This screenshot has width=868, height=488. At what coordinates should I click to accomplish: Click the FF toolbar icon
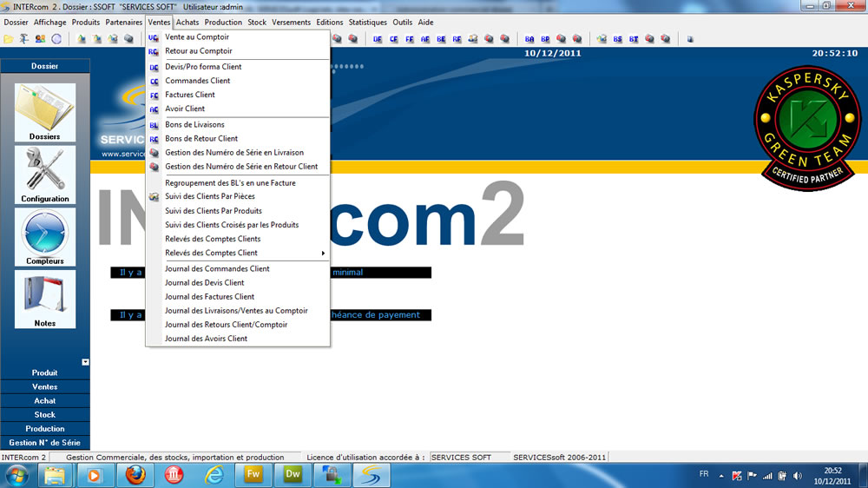[410, 39]
